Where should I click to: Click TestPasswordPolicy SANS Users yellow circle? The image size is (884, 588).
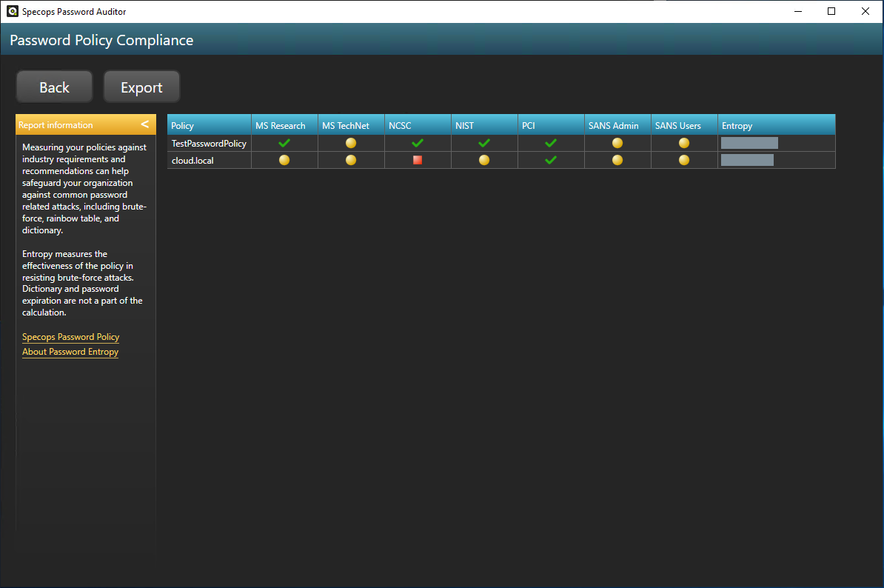tap(684, 143)
